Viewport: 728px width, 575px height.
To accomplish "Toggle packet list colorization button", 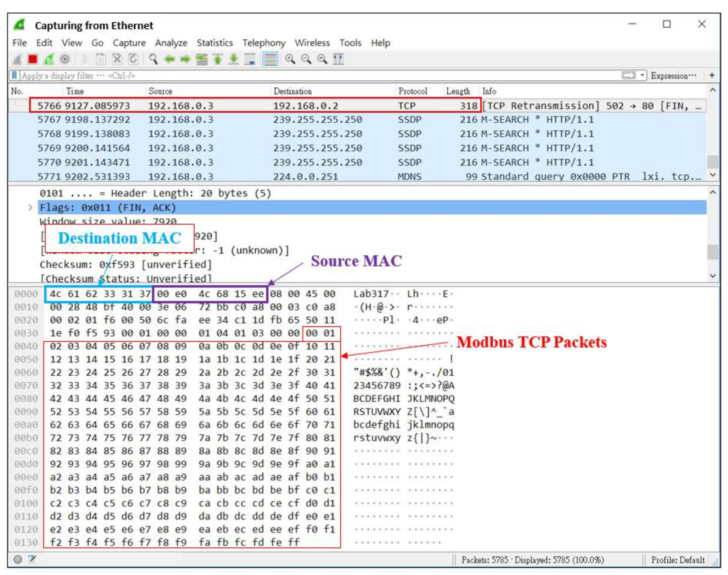I will click(270, 60).
